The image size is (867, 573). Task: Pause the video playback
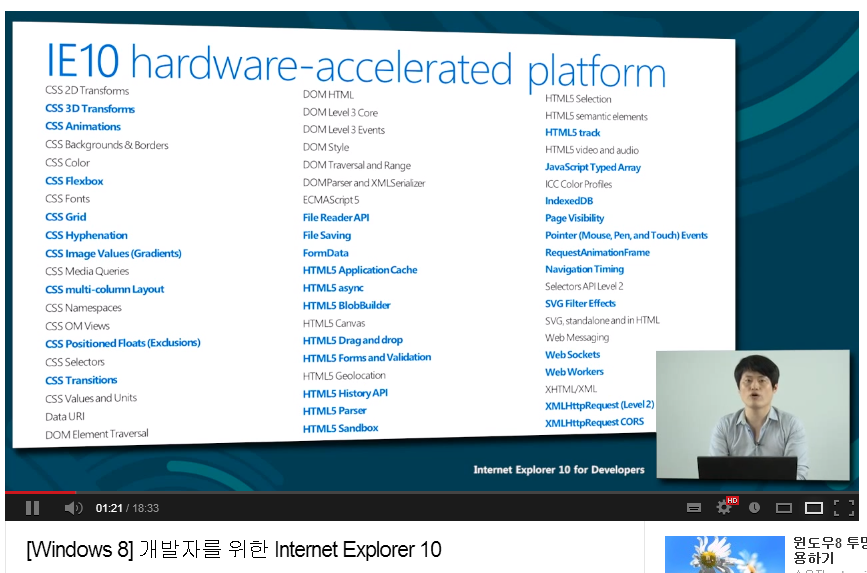pos(33,508)
